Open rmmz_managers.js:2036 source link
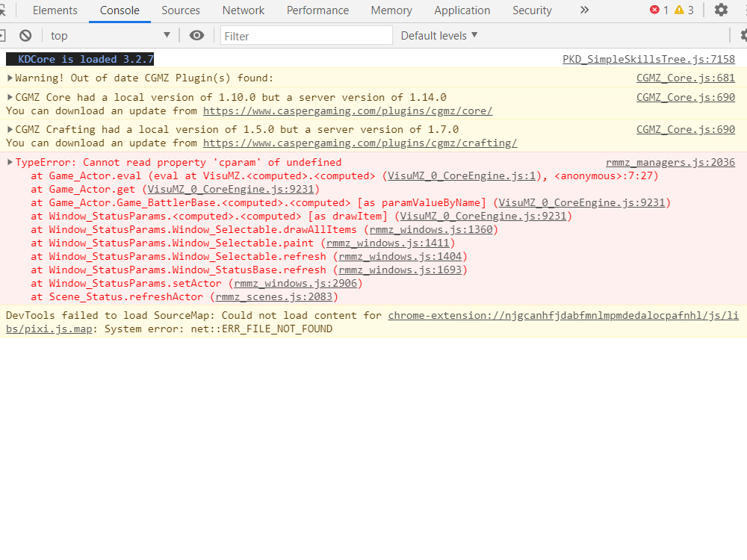Viewport: 747px width, 560px height. click(670, 162)
